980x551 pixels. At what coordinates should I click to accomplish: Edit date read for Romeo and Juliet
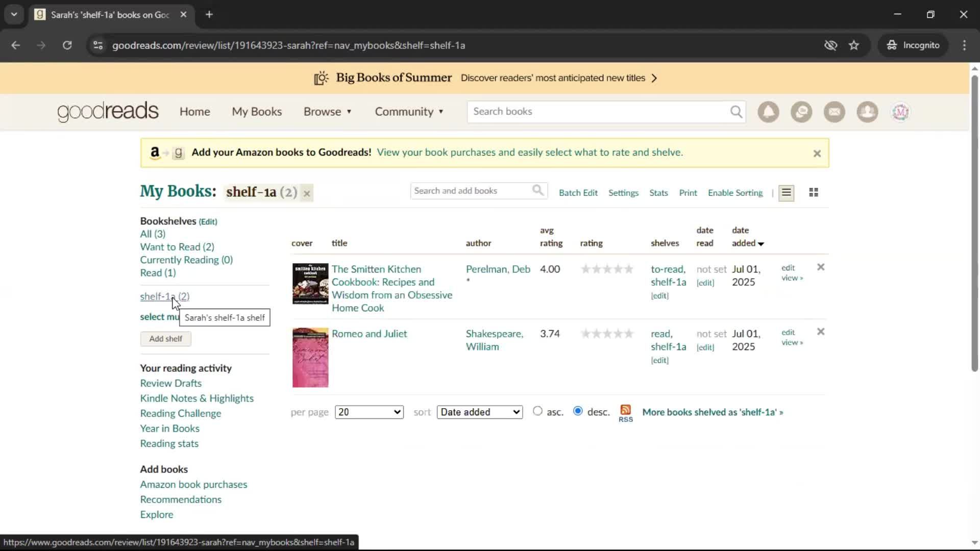pyautogui.click(x=705, y=348)
